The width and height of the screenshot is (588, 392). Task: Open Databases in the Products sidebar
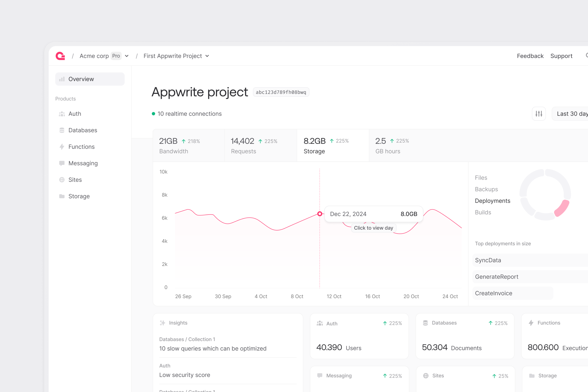click(x=82, y=130)
